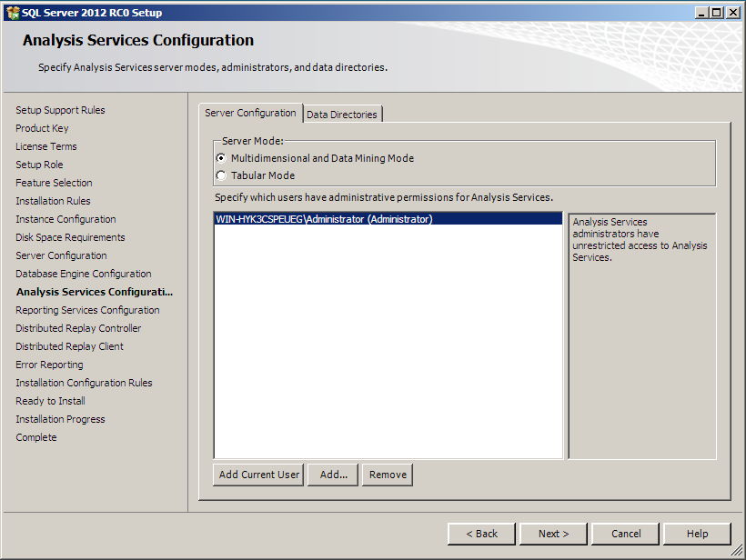
Task: Click the Instance Configuration step
Action: click(66, 219)
